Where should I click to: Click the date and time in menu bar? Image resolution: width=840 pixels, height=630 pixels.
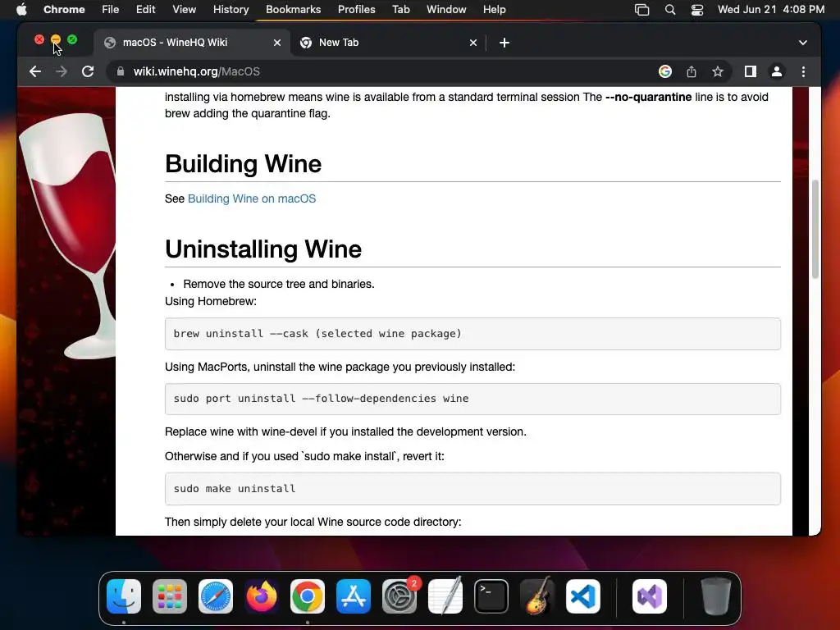click(x=771, y=9)
